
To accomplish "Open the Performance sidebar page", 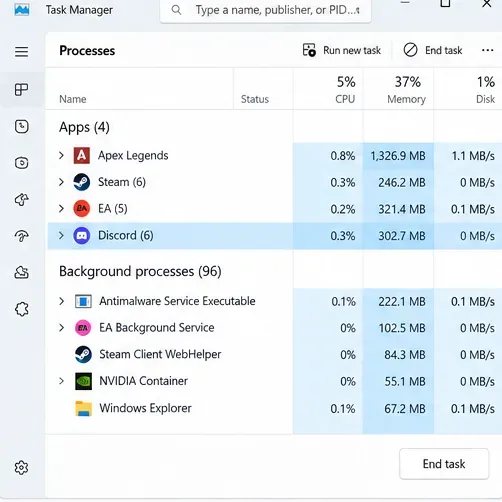I will tap(21, 126).
